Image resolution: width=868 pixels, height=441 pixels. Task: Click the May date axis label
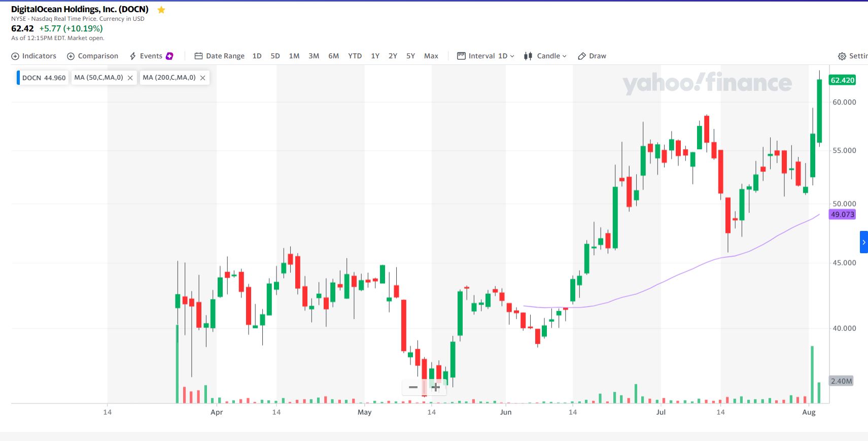[364, 412]
